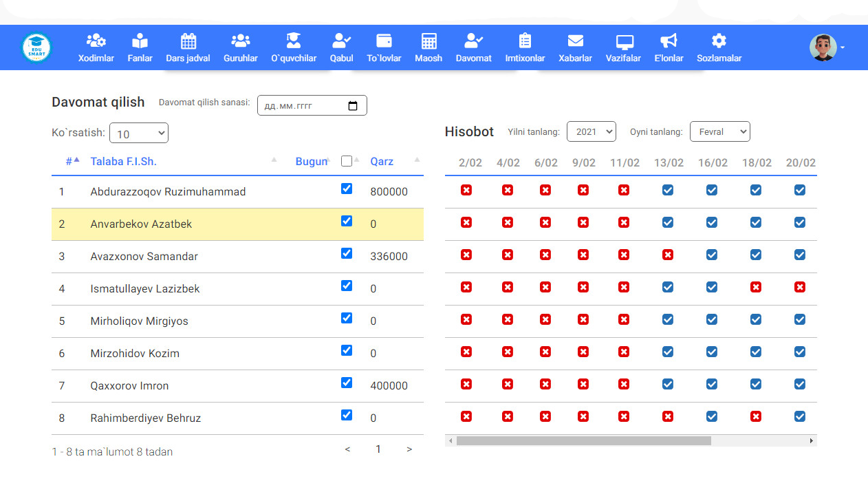Open the month dropdown showing Fevral

tap(719, 131)
